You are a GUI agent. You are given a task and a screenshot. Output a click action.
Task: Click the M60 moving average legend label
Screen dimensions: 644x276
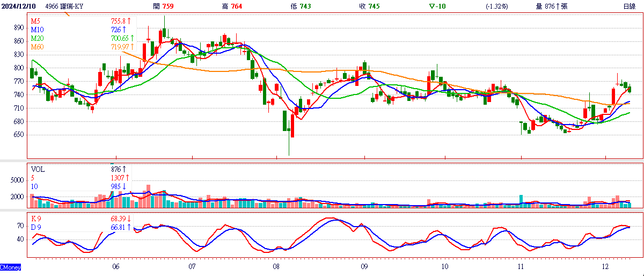(38, 47)
